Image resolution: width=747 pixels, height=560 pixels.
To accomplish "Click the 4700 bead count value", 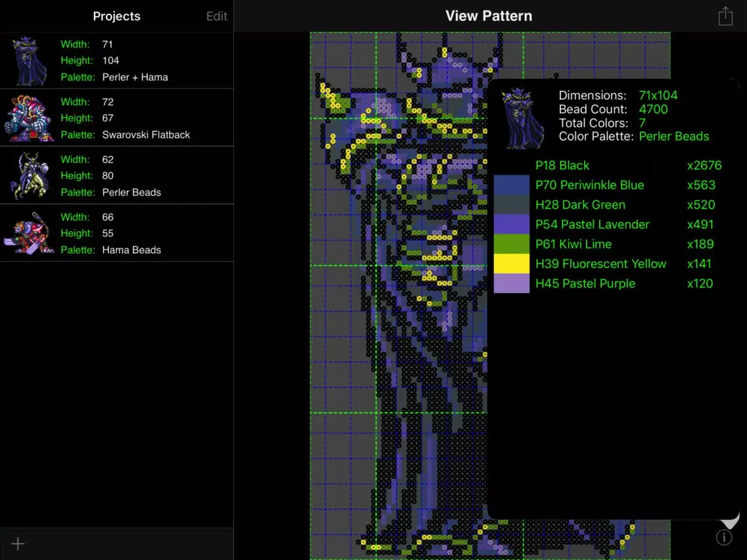I will tap(653, 109).
